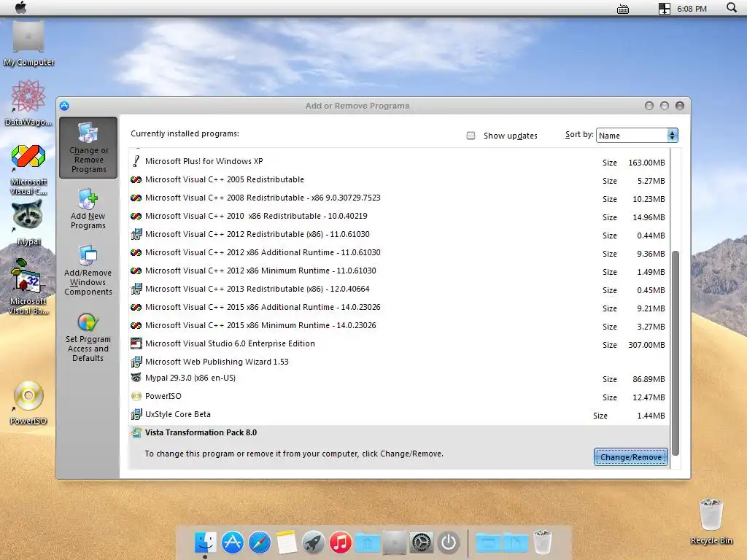Select the PowerISO entry text in the list
Image resolution: width=747 pixels, height=560 pixels.
(x=163, y=396)
